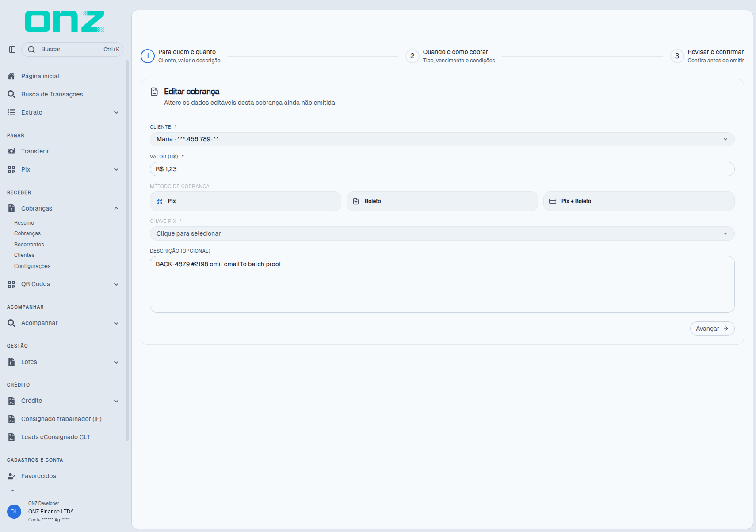Open Clientes submenu item
Screen dimensions: 756x532
click(x=24, y=255)
